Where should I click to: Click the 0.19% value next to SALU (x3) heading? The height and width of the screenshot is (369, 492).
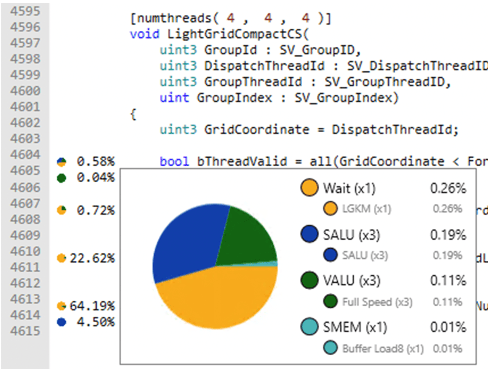(x=448, y=235)
